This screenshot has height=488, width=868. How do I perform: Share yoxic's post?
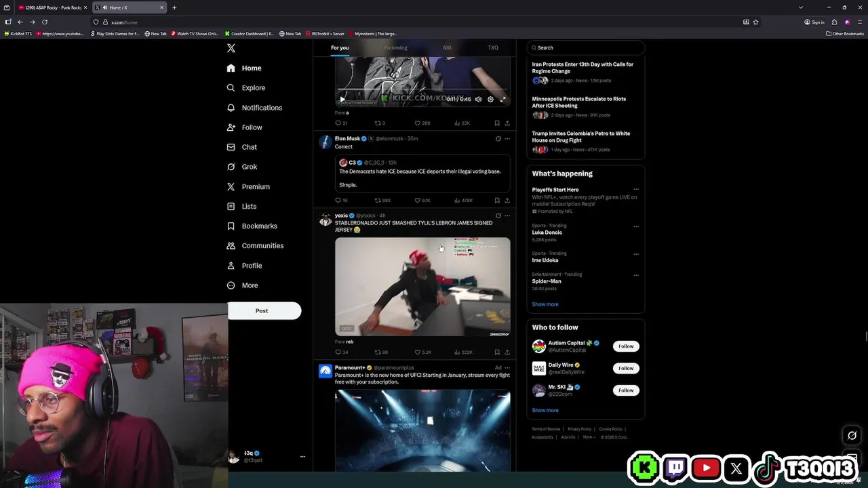click(x=507, y=352)
